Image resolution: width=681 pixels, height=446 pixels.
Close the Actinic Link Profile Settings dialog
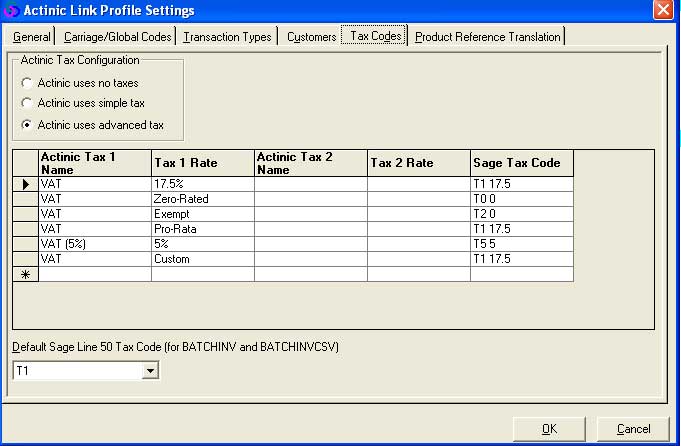point(662,11)
